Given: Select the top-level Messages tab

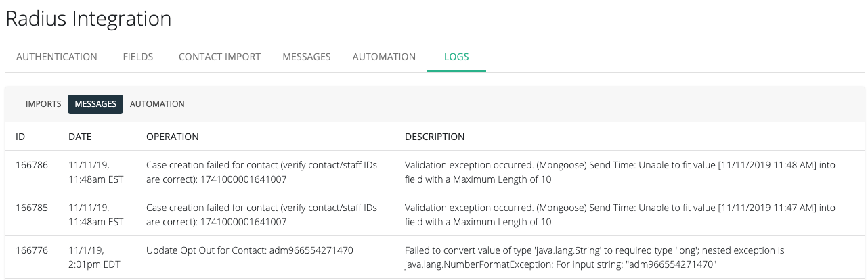Looking at the screenshot, I should tap(307, 57).
